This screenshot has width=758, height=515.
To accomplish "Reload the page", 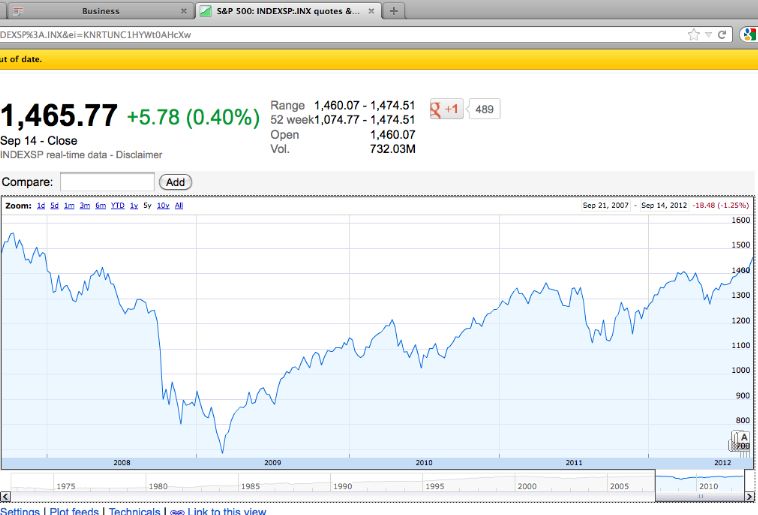I will 722,34.
